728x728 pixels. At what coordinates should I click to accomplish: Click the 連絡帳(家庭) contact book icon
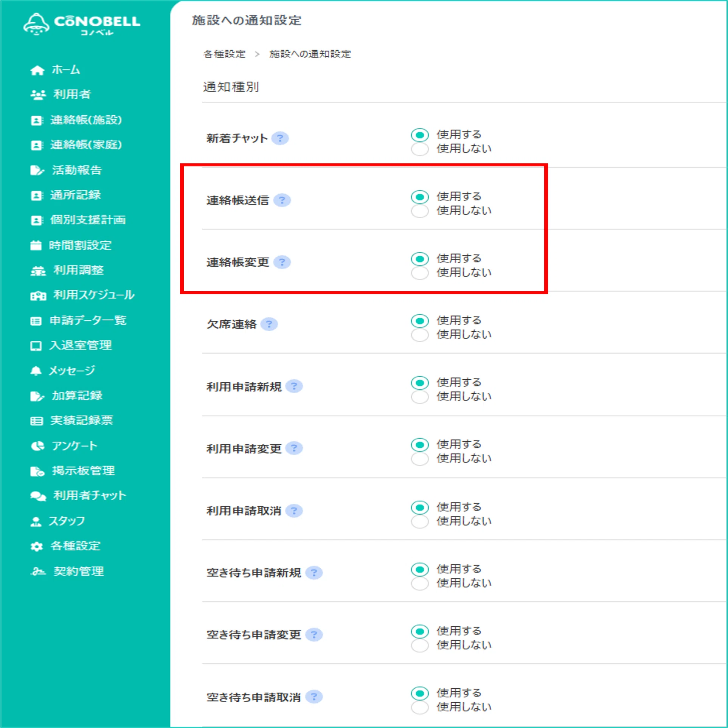click(x=37, y=145)
